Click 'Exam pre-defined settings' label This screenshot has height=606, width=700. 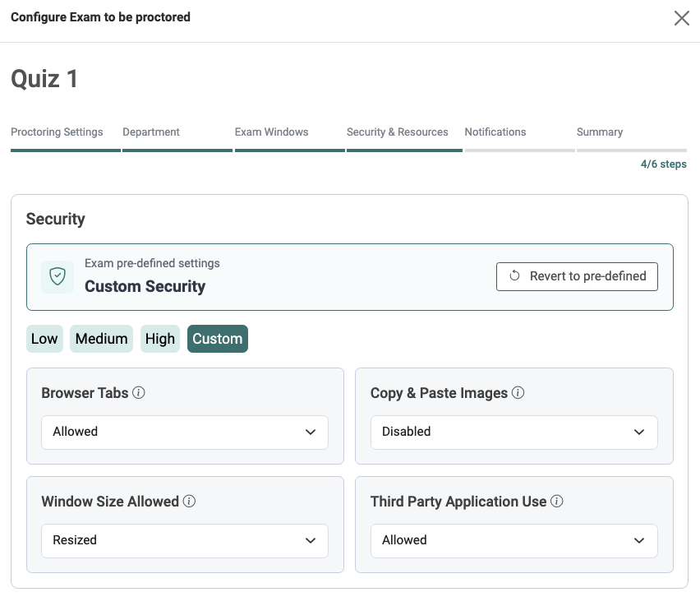point(152,263)
